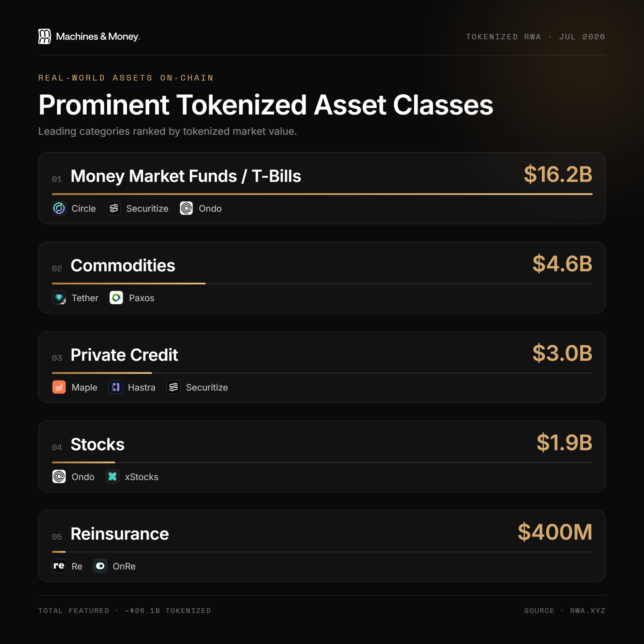Image resolution: width=644 pixels, height=644 pixels.
Task: Click the Commodities progress bar
Action: [322, 283]
